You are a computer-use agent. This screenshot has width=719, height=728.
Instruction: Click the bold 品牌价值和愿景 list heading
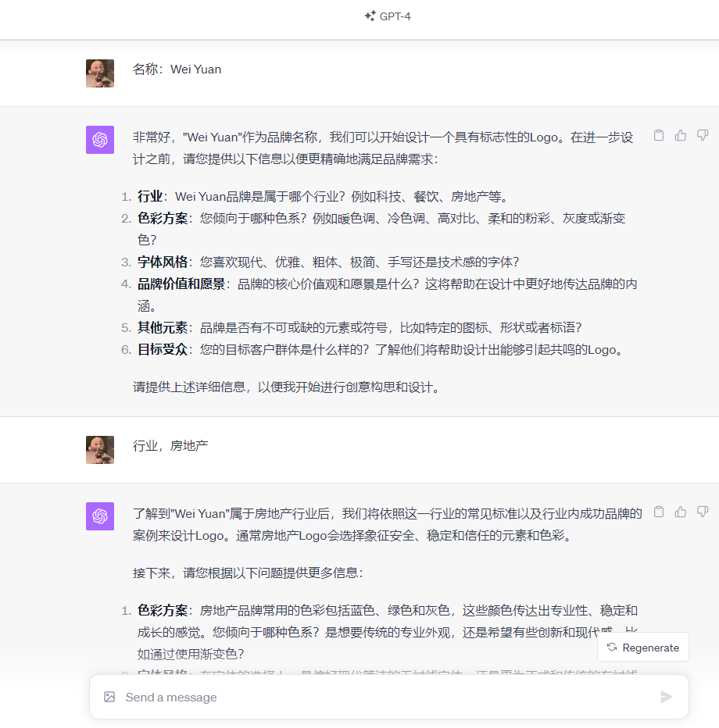pos(181,284)
